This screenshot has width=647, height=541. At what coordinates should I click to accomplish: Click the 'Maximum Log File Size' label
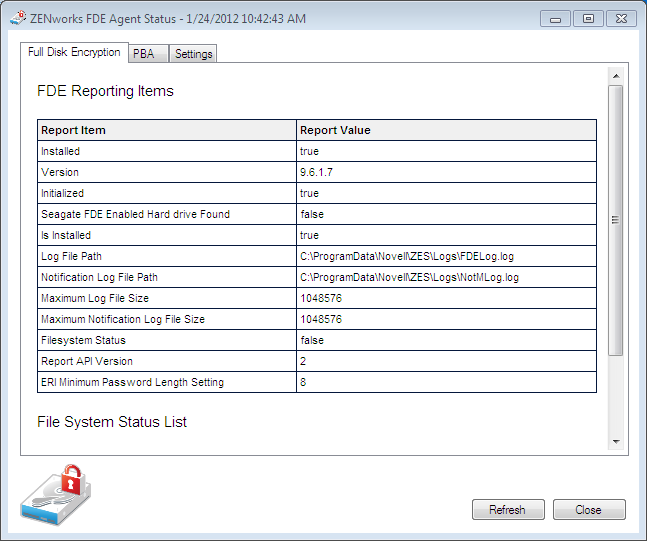[x=95, y=298]
